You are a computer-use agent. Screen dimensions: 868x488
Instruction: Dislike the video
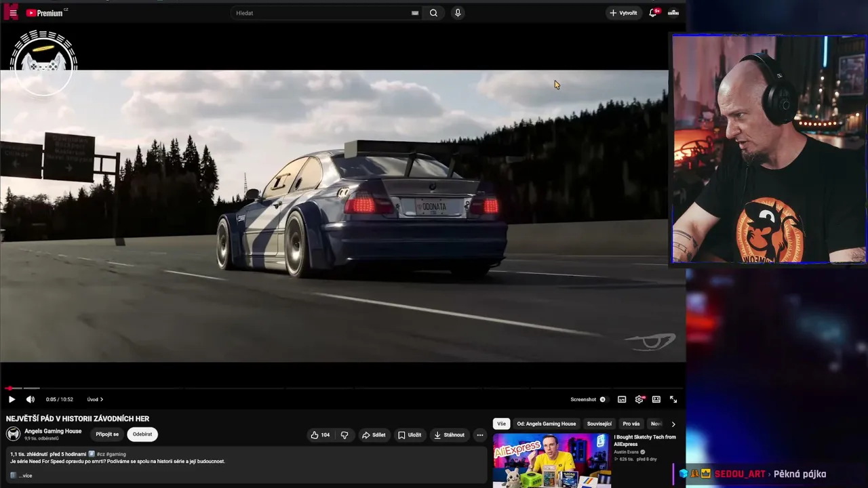pyautogui.click(x=344, y=435)
